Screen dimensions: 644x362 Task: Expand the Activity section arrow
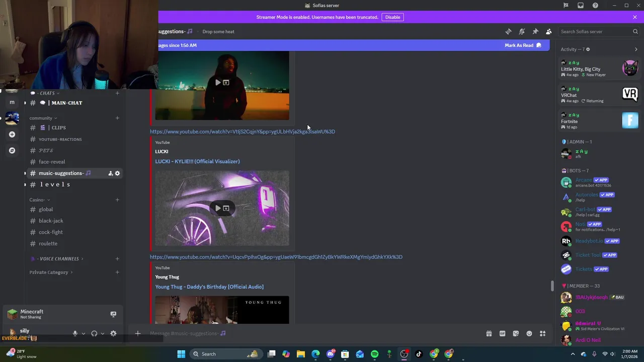point(636,49)
